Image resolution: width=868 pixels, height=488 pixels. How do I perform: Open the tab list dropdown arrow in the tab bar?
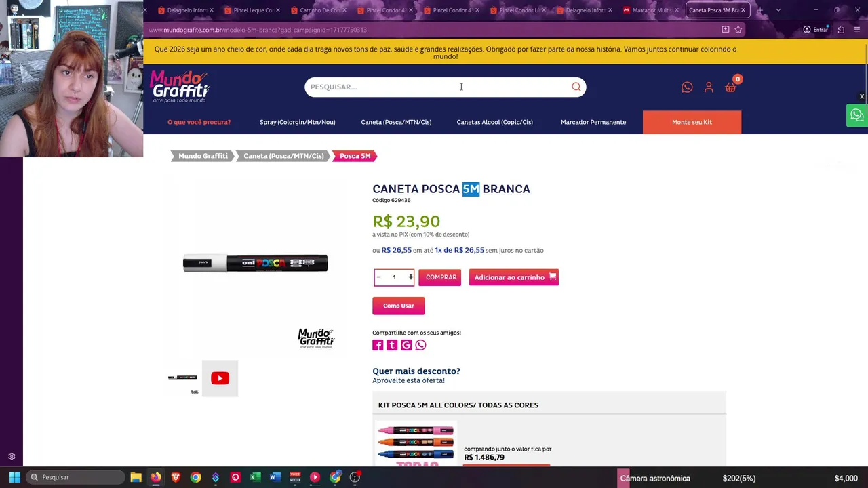778,10
